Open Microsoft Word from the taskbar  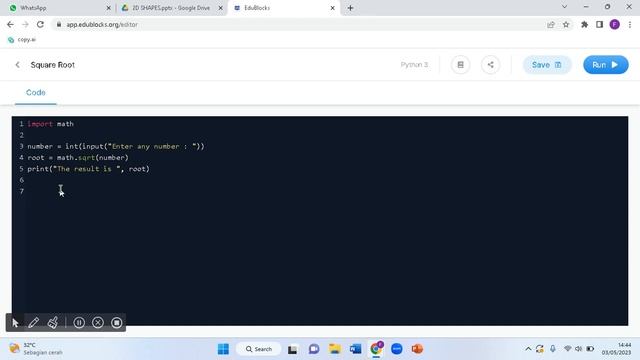click(356, 349)
